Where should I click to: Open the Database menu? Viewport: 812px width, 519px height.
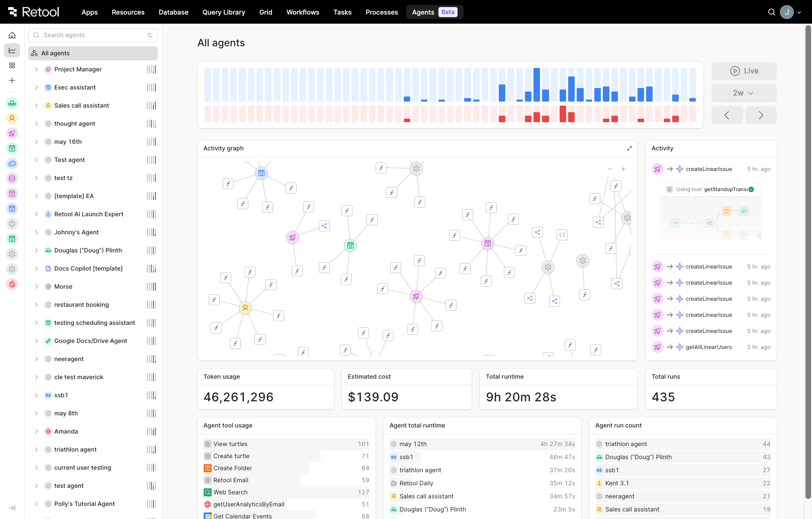pos(173,12)
